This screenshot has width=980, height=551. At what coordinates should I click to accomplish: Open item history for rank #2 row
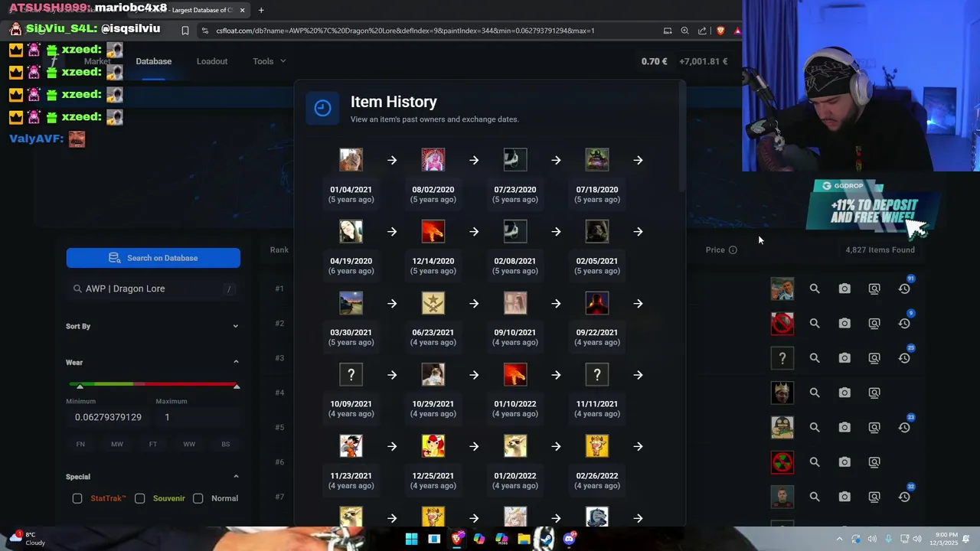coord(904,324)
